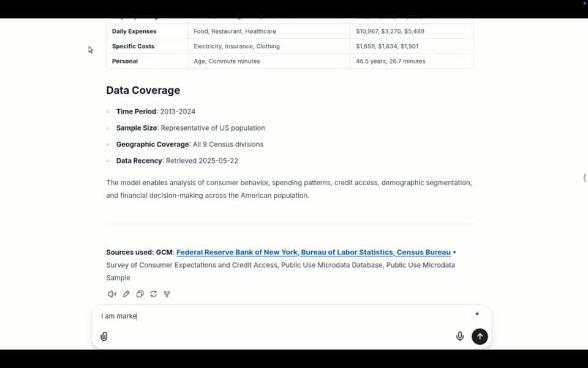Open the Census Bureau source link
Screen dimensions: 588x368
pyautogui.click(x=423, y=252)
